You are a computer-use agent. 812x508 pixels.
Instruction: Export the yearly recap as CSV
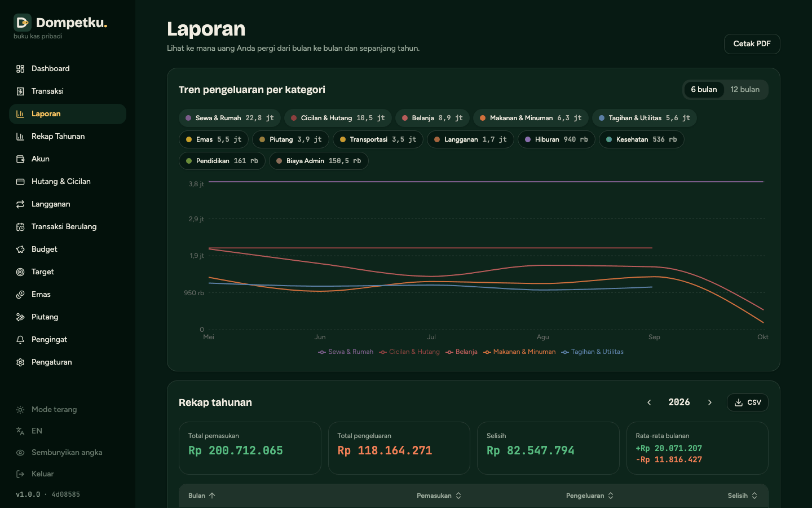coord(748,402)
